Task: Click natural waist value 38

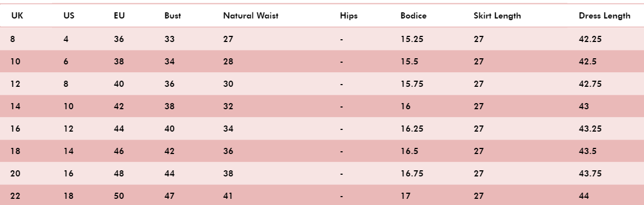Action: click(x=228, y=174)
